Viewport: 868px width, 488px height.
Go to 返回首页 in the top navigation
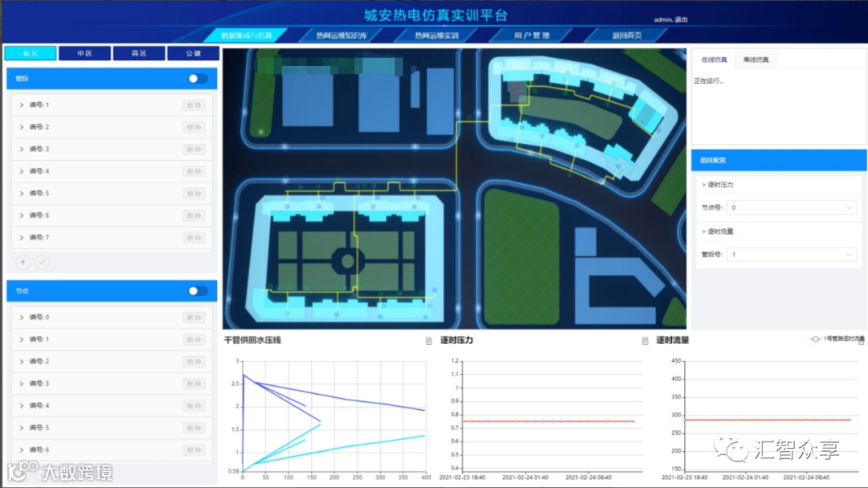pos(627,35)
